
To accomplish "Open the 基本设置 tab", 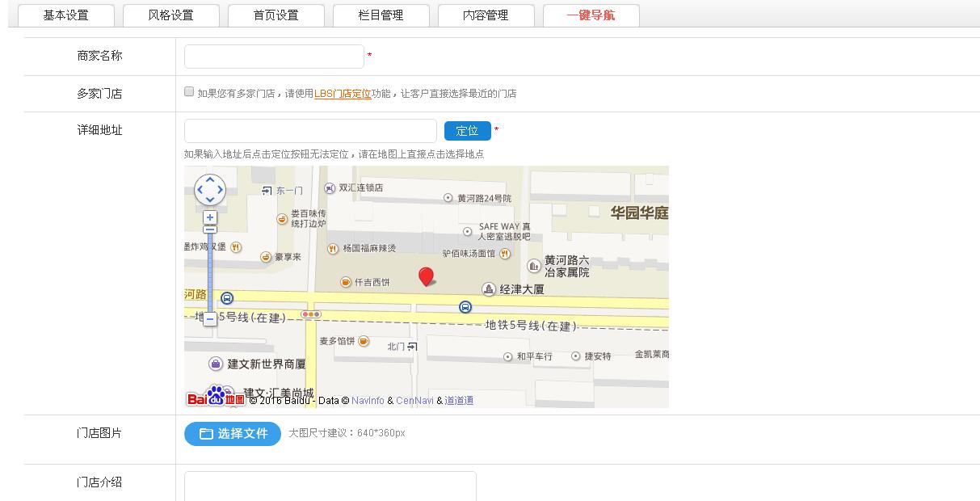I will coord(66,15).
